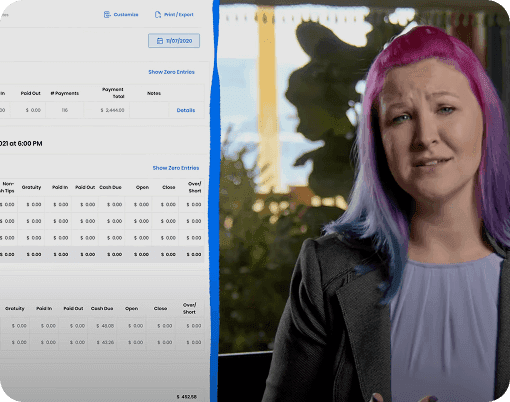Screen dimensions: 510x402
Task: Select the $ 43.26 Cash Due cell
Action: coord(105,342)
